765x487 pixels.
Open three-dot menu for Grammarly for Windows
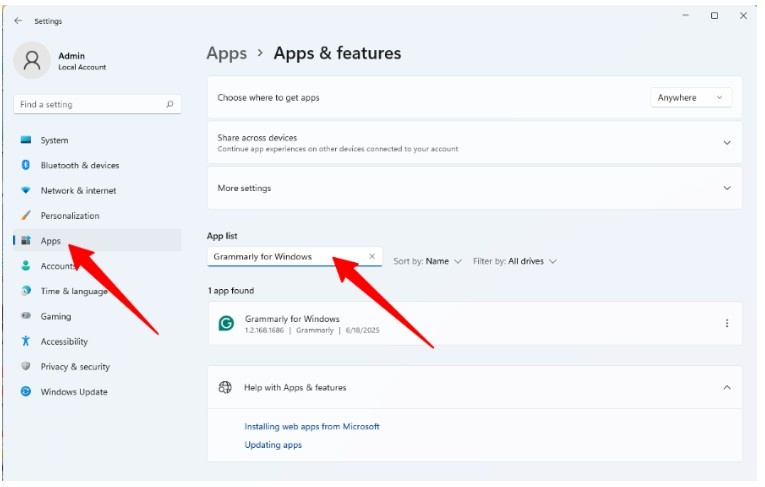[x=727, y=323]
